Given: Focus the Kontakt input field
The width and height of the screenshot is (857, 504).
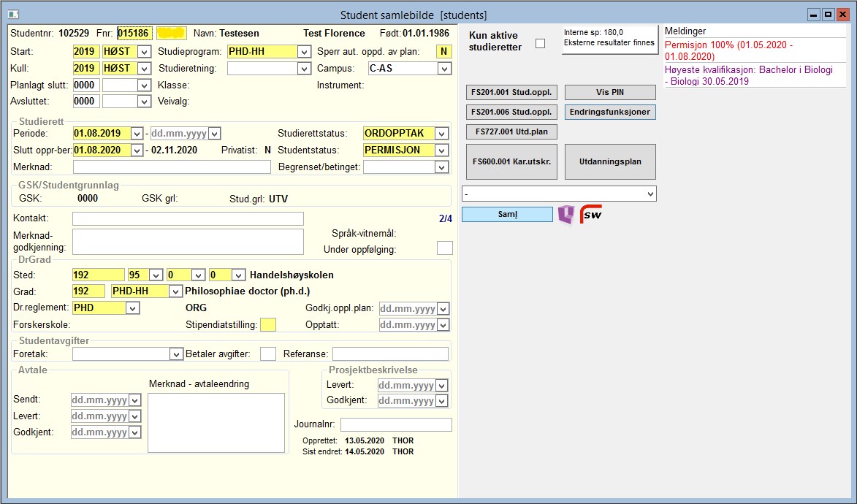Looking at the screenshot, I should click(x=188, y=218).
